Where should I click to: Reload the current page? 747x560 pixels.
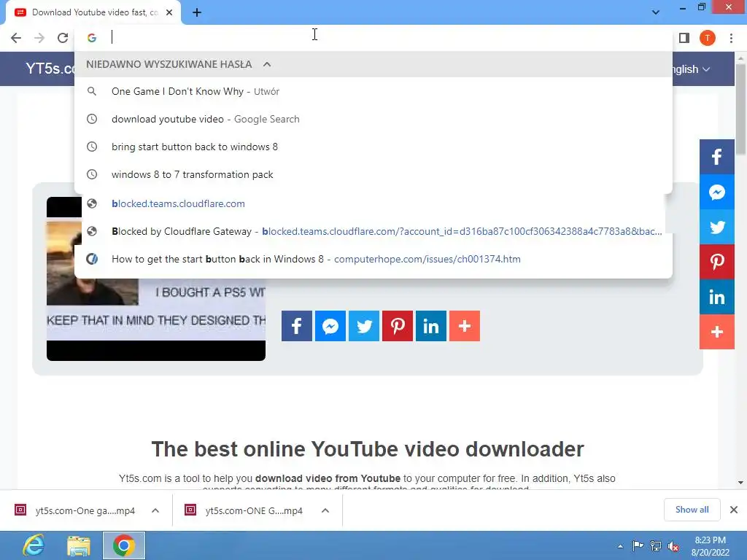pyautogui.click(x=63, y=38)
